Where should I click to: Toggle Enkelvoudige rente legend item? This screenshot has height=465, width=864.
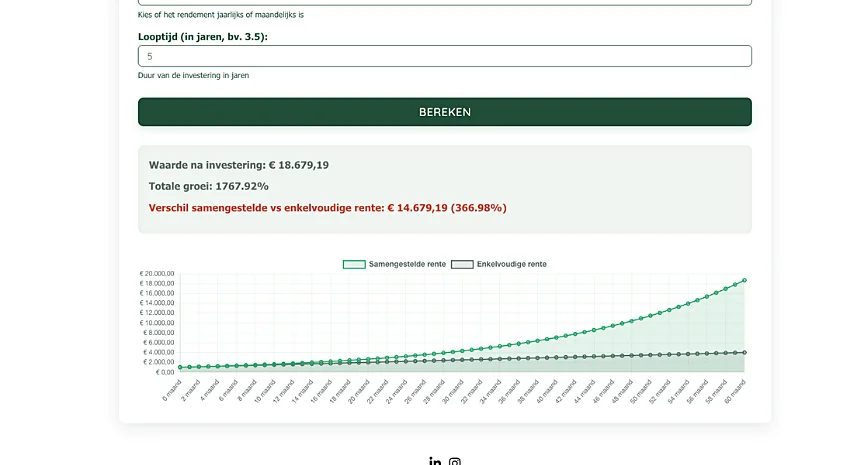point(499,264)
